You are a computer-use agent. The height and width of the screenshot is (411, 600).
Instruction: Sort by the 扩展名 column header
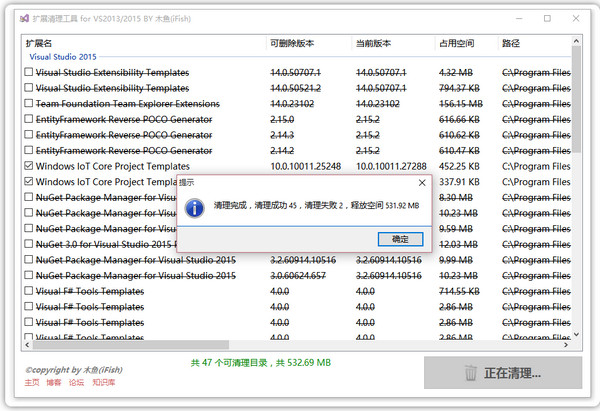[145, 43]
